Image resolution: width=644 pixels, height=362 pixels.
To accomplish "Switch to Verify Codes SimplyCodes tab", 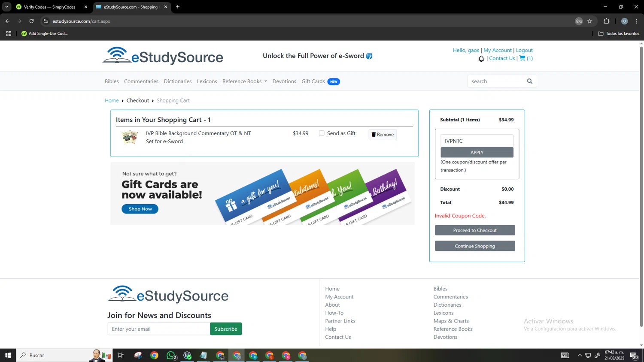I will [x=49, y=7].
